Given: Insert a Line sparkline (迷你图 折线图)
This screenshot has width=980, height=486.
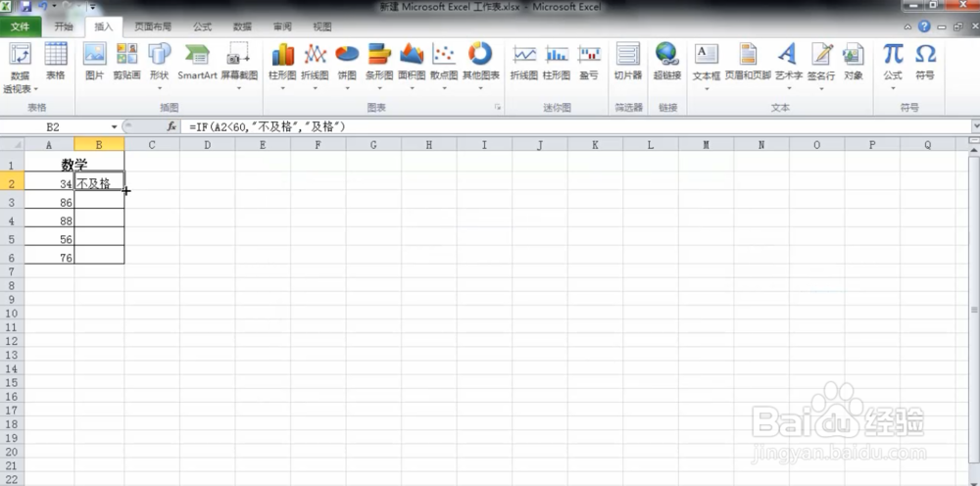Looking at the screenshot, I should (x=523, y=63).
